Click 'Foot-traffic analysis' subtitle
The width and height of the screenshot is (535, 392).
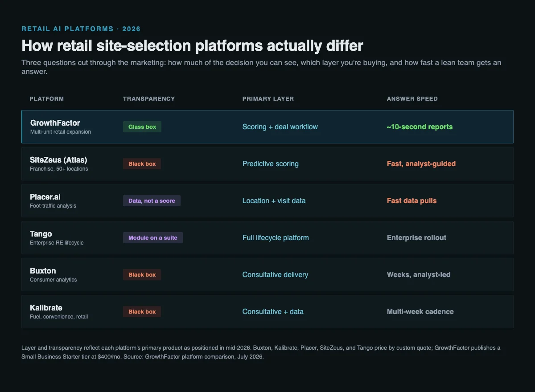53,206
